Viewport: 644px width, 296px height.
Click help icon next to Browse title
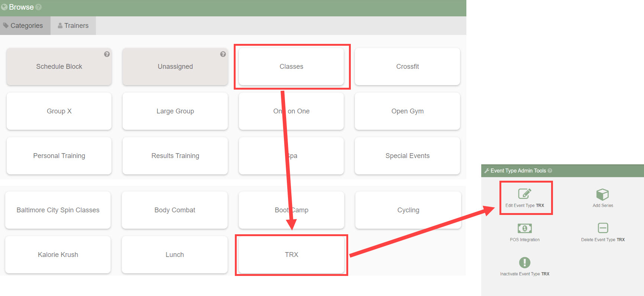pos(38,7)
